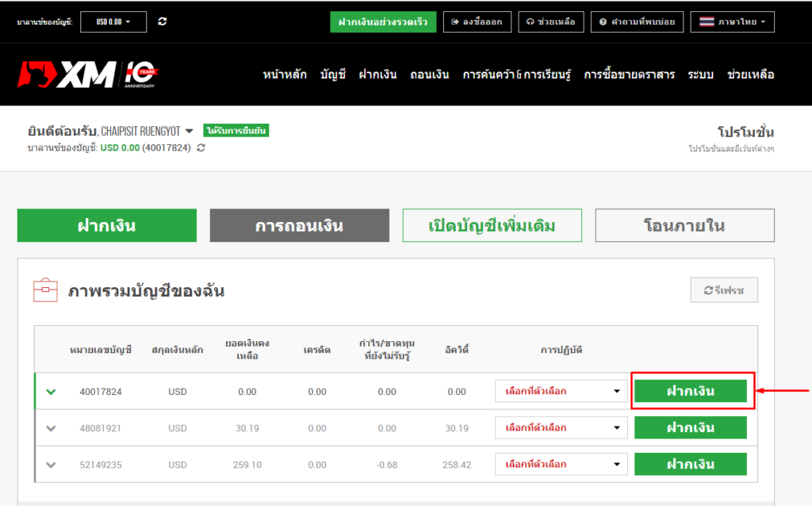Open การซื้อขายตราสาร navigation menu

tap(629, 75)
